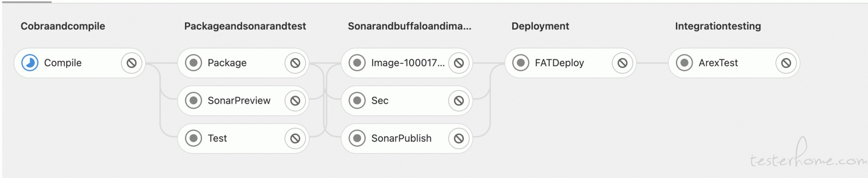Click the running status icon of Compile
Image resolution: width=868 pixels, height=178 pixels.
[30, 63]
